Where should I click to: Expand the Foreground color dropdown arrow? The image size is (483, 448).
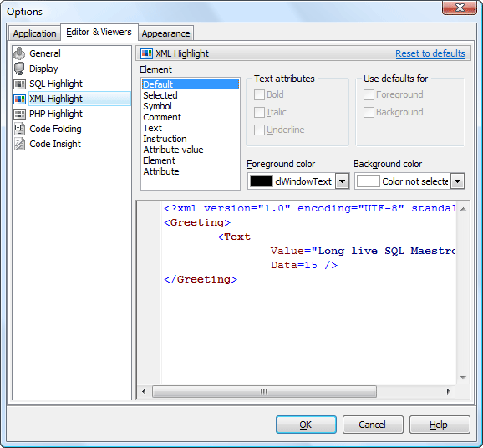pyautogui.click(x=342, y=181)
